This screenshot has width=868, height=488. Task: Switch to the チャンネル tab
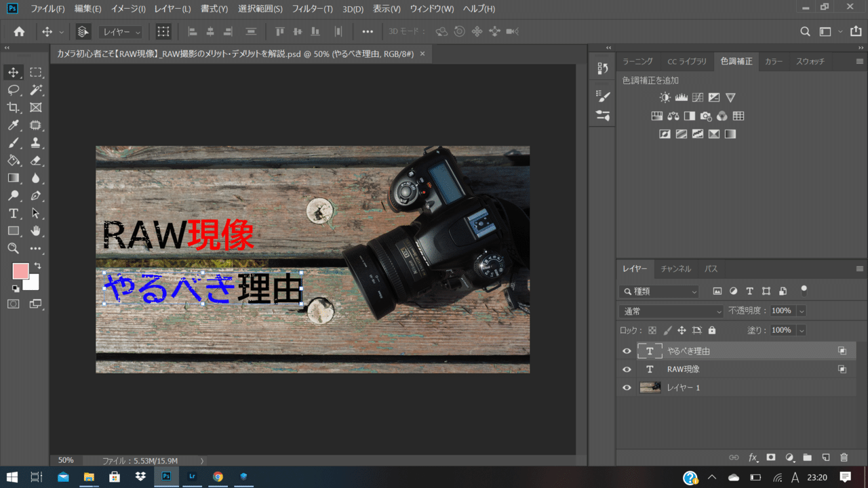676,269
